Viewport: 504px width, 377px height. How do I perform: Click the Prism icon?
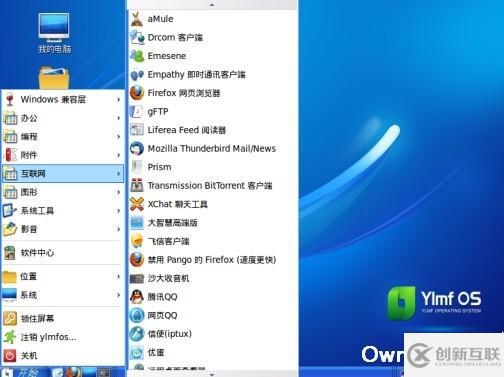click(x=136, y=167)
